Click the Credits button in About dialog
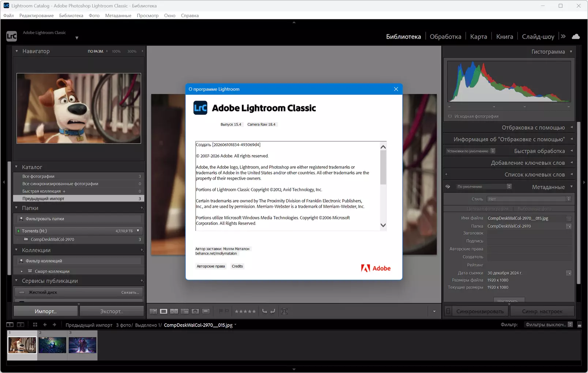The height and width of the screenshot is (373, 588). pos(237,266)
